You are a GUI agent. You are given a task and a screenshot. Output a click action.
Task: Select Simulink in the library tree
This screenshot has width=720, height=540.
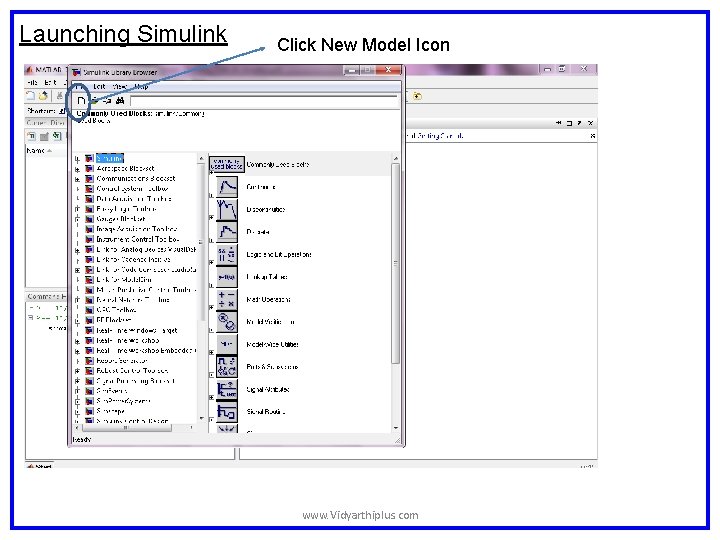coord(110,158)
